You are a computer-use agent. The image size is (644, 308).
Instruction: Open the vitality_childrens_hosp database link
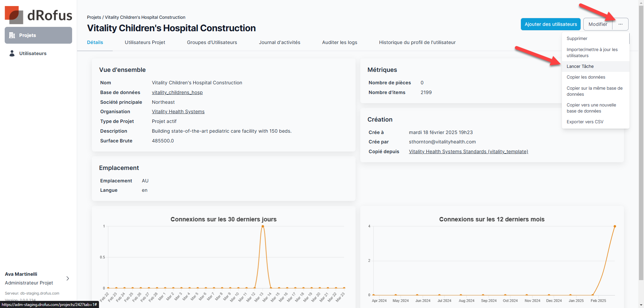pyautogui.click(x=177, y=92)
